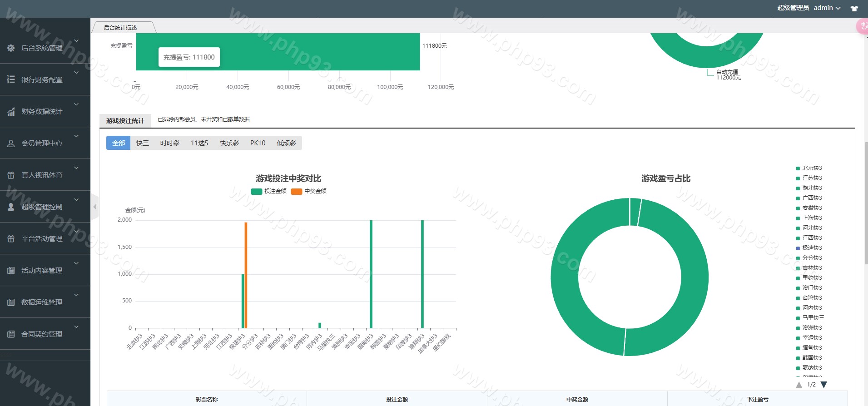Expand the 数据运维管理 menu chevron
Image resolution: width=868 pixels, height=406 pixels.
[x=76, y=295]
